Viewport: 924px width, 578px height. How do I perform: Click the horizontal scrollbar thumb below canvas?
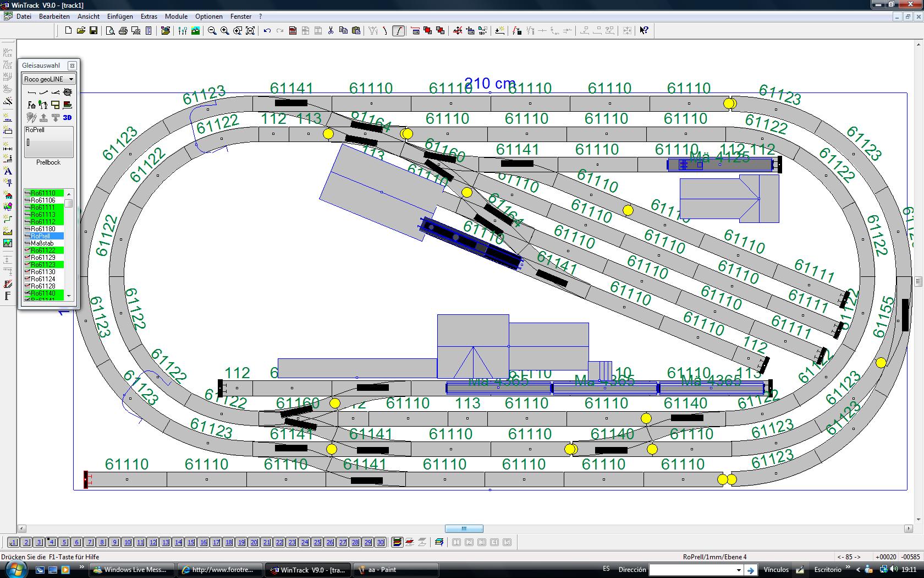coord(464,529)
